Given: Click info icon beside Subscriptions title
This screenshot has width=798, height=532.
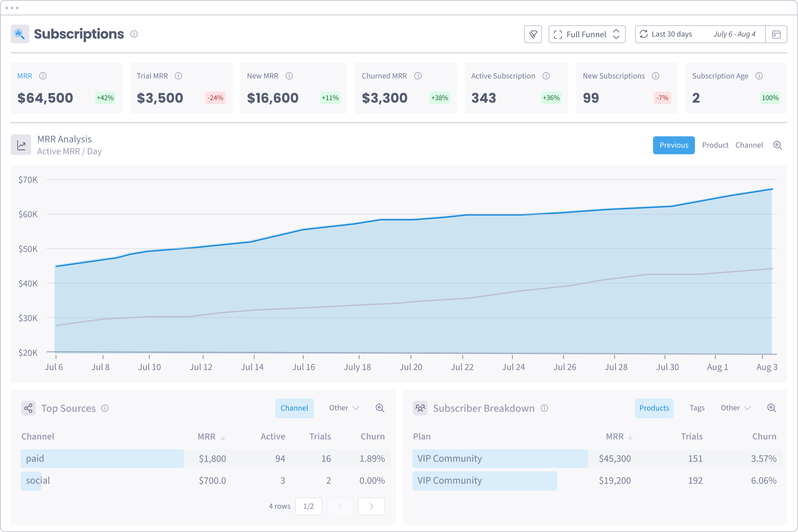Looking at the screenshot, I should tap(134, 34).
